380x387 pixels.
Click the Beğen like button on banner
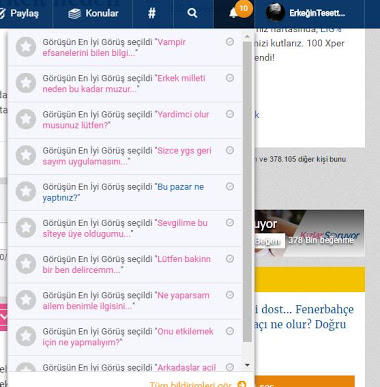click(x=269, y=241)
